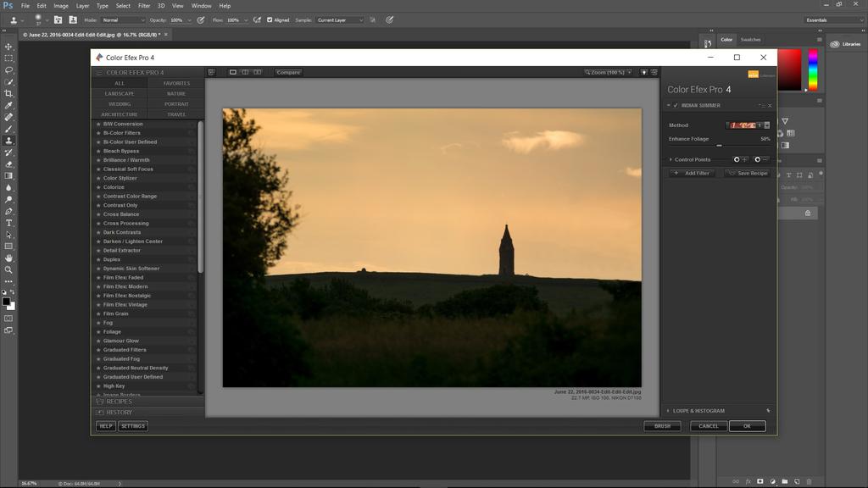Remove the Indian Summer filter with X

[770, 105]
